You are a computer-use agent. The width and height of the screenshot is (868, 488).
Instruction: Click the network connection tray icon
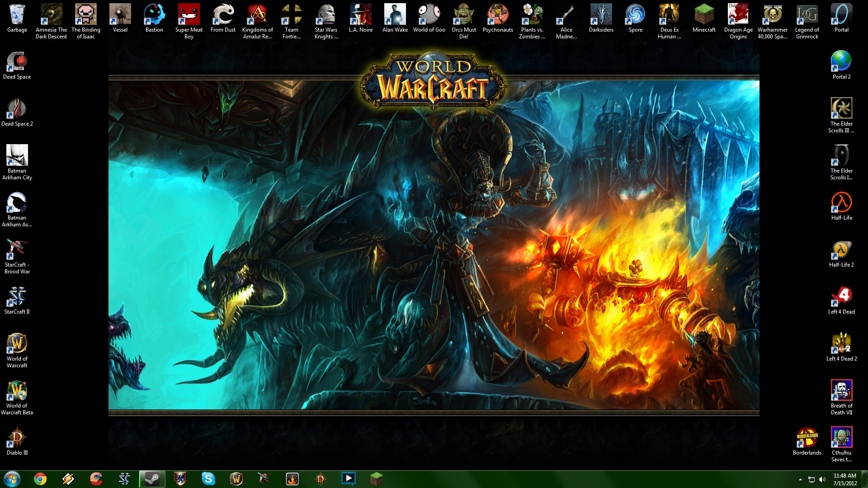pyautogui.click(x=811, y=479)
